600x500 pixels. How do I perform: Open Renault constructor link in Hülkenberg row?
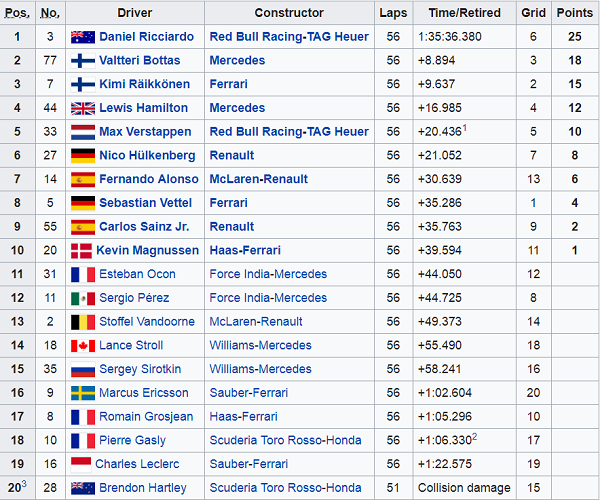click(x=232, y=155)
